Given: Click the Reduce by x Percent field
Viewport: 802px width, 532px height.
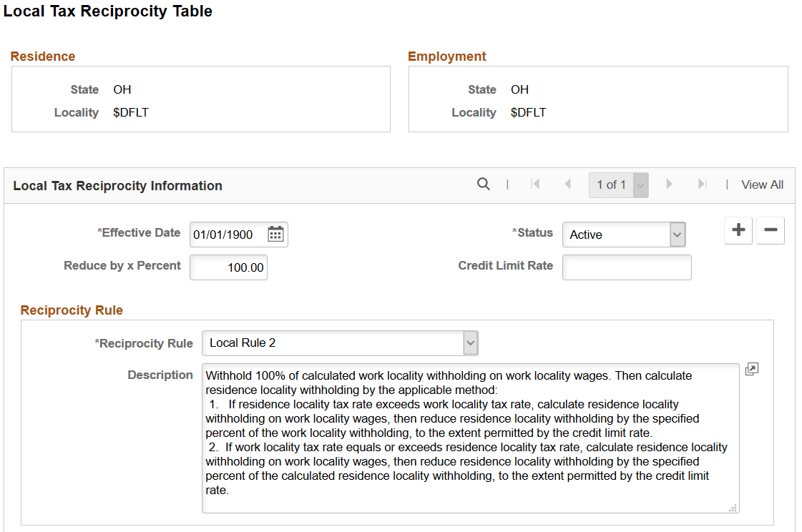Looking at the screenshot, I should point(228,267).
